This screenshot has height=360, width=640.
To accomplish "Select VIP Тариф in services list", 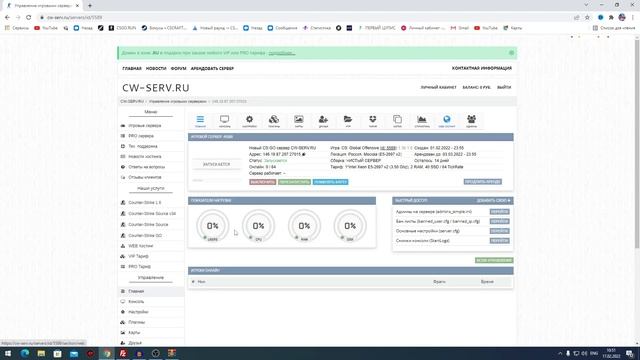I will (x=138, y=256).
